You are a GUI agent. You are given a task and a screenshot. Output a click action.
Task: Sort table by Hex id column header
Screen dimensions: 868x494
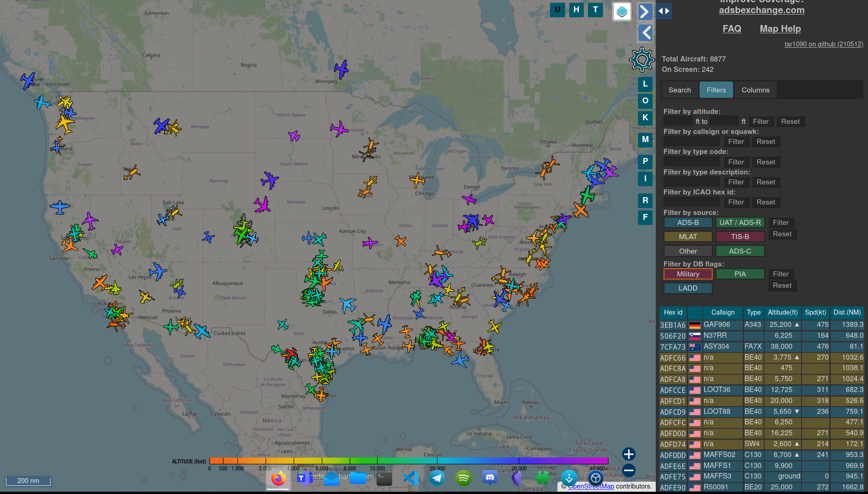[673, 312]
